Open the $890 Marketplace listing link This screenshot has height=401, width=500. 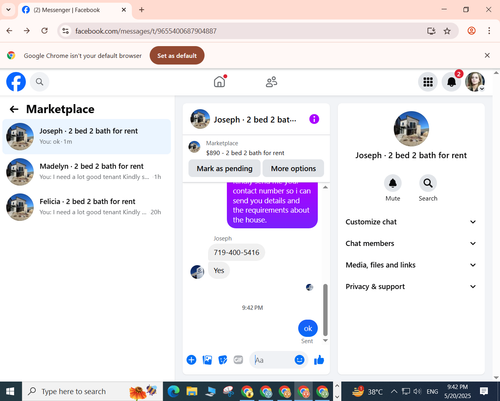pyautogui.click(x=245, y=153)
